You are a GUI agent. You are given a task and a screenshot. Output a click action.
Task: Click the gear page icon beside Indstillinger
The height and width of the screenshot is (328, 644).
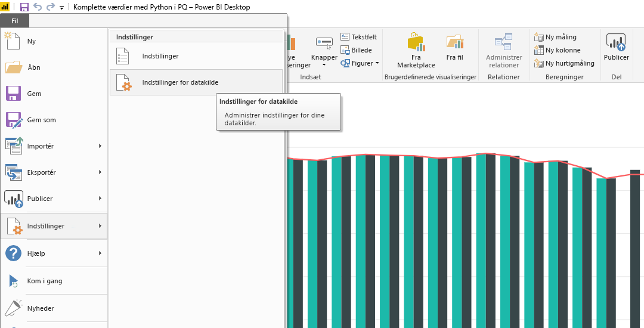15,226
